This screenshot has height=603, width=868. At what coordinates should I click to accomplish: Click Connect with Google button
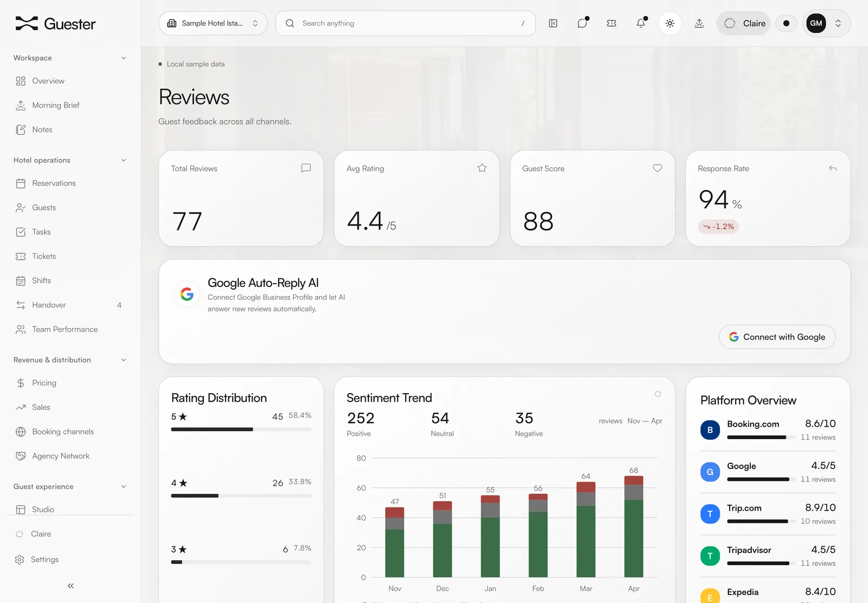tap(777, 337)
